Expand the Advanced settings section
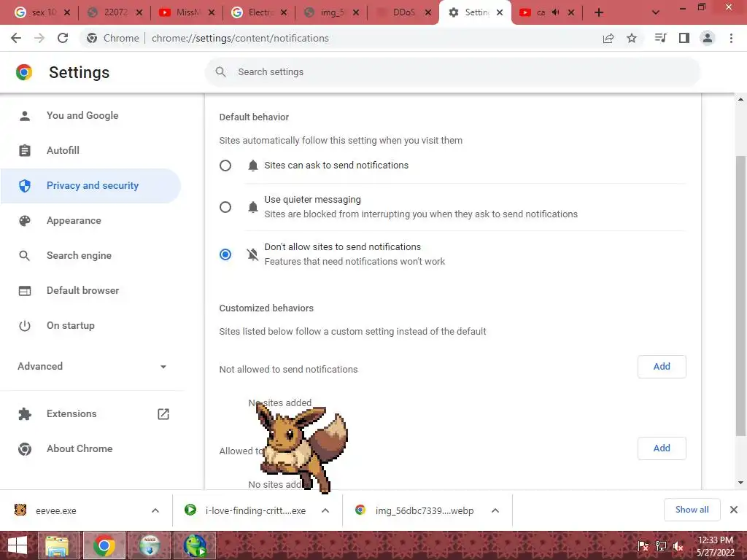Screen dimensions: 747x560 [92, 366]
